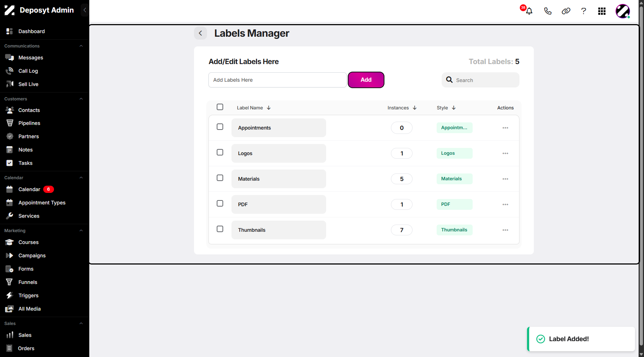This screenshot has width=644, height=357.
Task: Toggle the select-all labels checkbox
Action: tap(220, 107)
